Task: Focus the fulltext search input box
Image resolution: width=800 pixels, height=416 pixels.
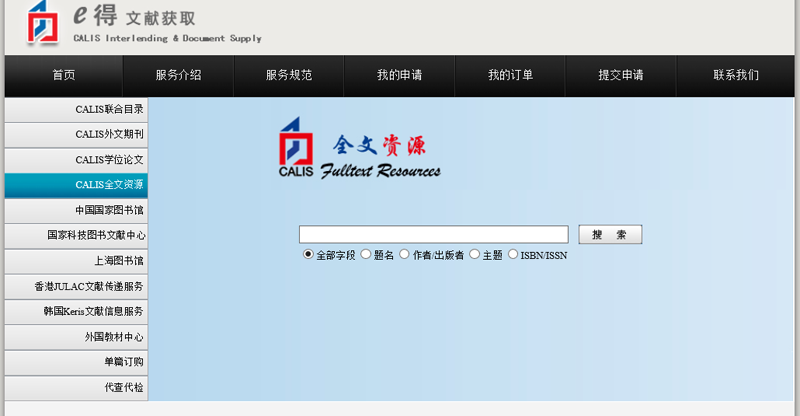Action: coord(434,234)
